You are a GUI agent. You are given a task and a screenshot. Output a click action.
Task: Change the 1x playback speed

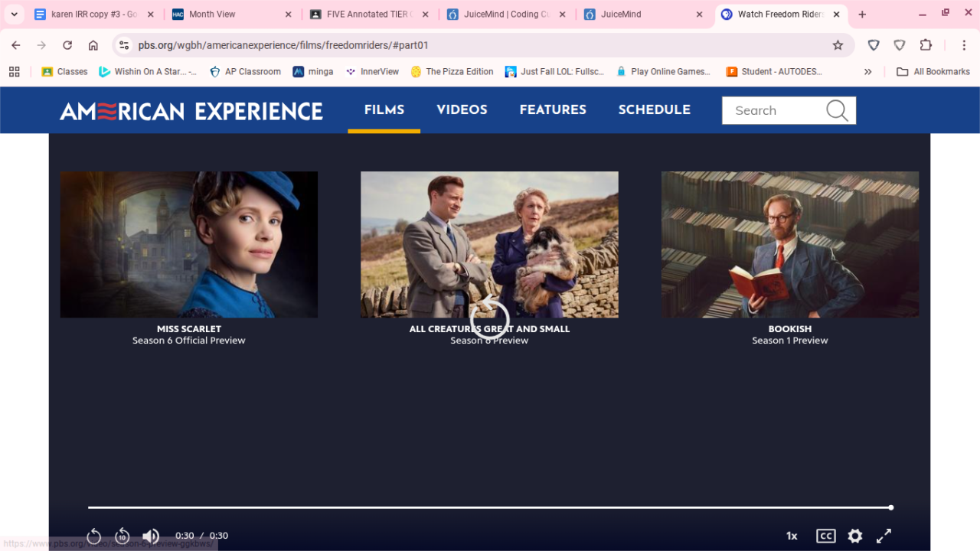[792, 536]
